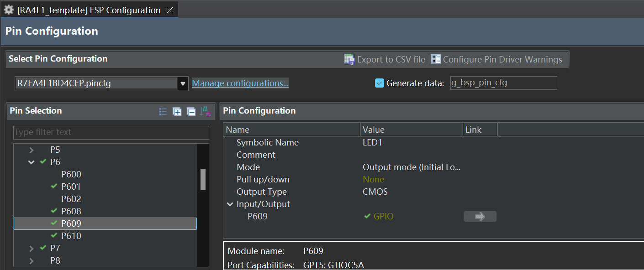The height and width of the screenshot is (270, 644).
Task: Click the Collapse All icon in Pin Selection
Action: click(x=191, y=111)
